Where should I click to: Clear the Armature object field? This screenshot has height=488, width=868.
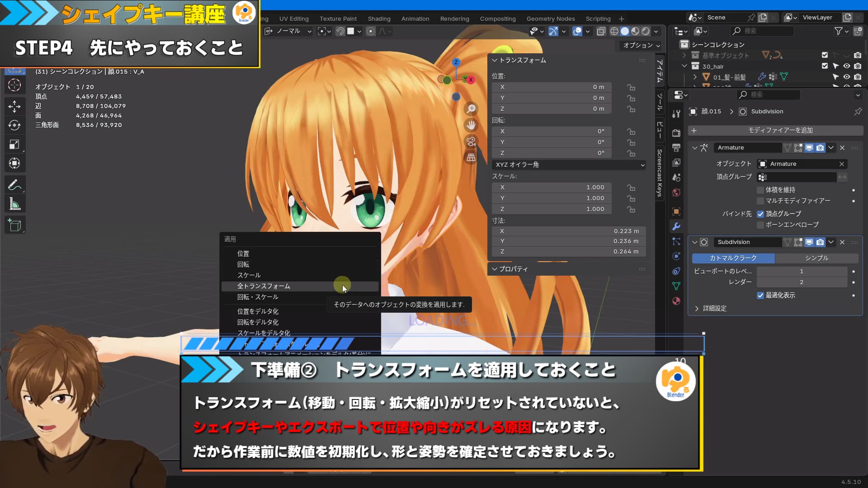click(x=841, y=164)
